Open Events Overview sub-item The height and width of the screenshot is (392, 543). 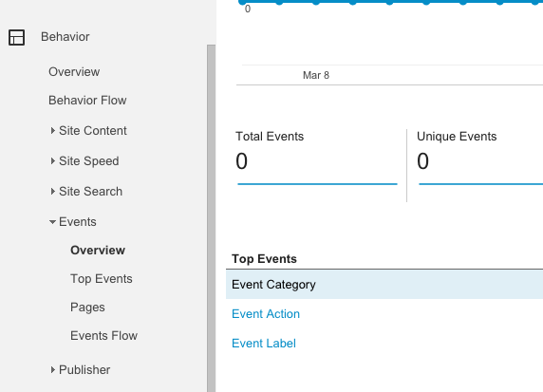pos(98,250)
